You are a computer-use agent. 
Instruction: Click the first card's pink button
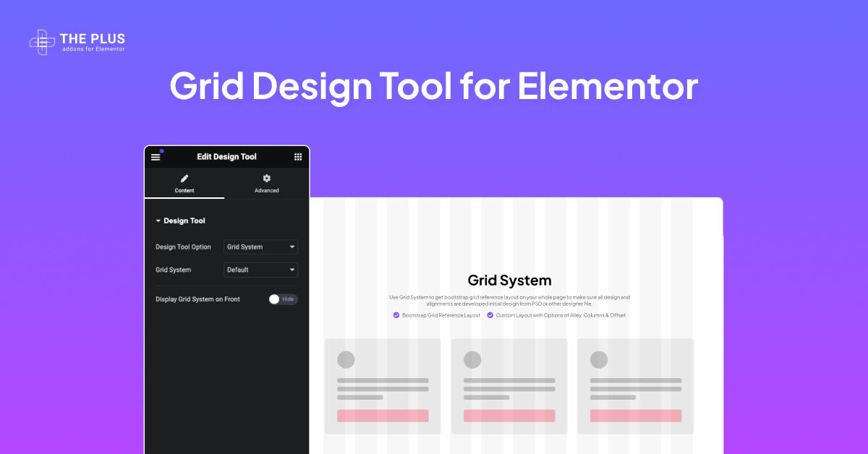coord(383,416)
